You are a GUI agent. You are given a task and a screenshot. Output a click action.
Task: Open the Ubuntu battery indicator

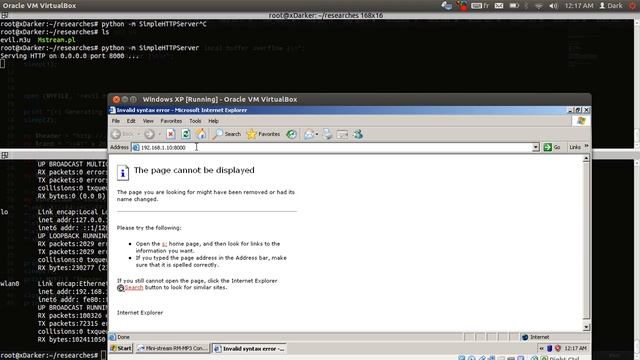(x=514, y=6)
